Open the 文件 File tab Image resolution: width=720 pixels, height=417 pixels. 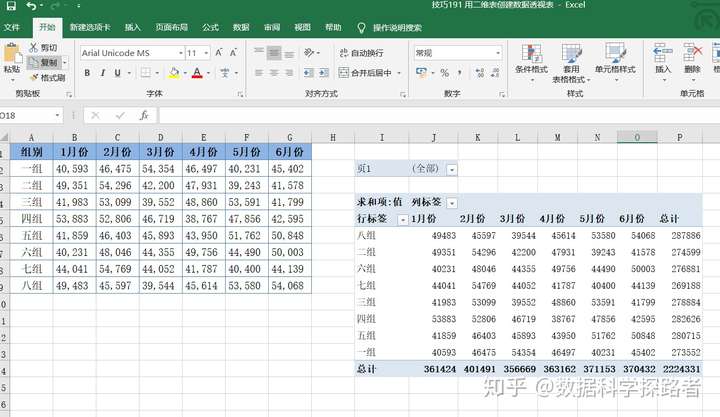tap(11, 28)
